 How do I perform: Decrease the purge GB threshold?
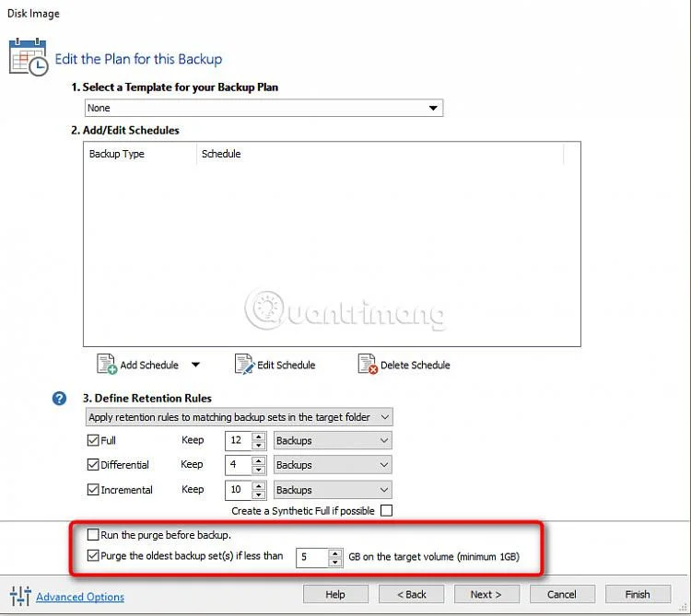point(335,563)
